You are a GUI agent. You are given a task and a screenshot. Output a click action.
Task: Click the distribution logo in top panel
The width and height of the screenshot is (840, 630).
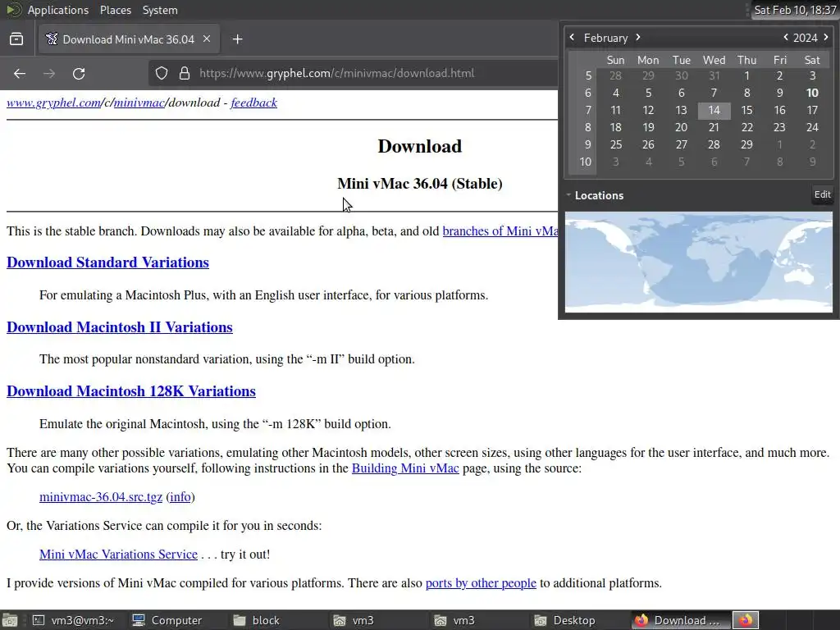point(13,10)
